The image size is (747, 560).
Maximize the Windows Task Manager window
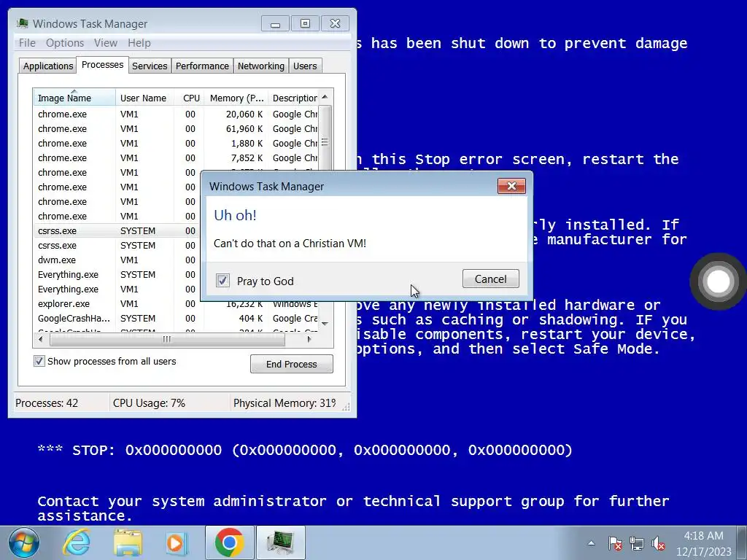305,24
